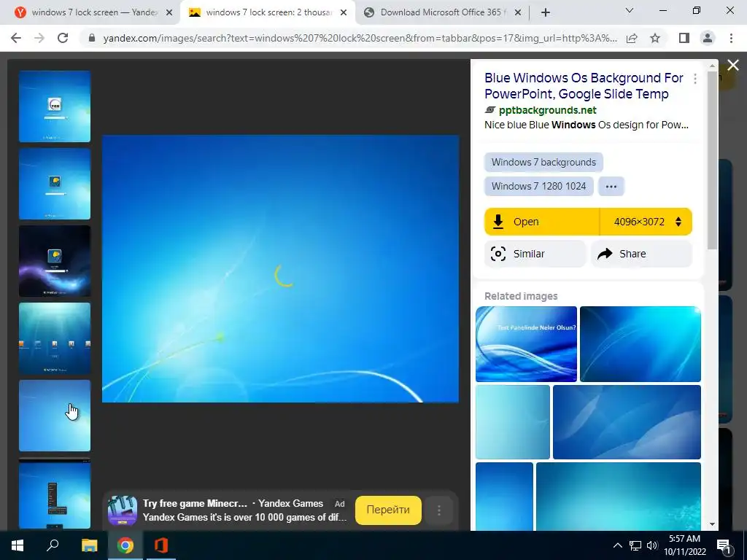The width and height of the screenshot is (747, 560).
Task: Open Microsoft Office from taskbar
Action: pos(161,545)
